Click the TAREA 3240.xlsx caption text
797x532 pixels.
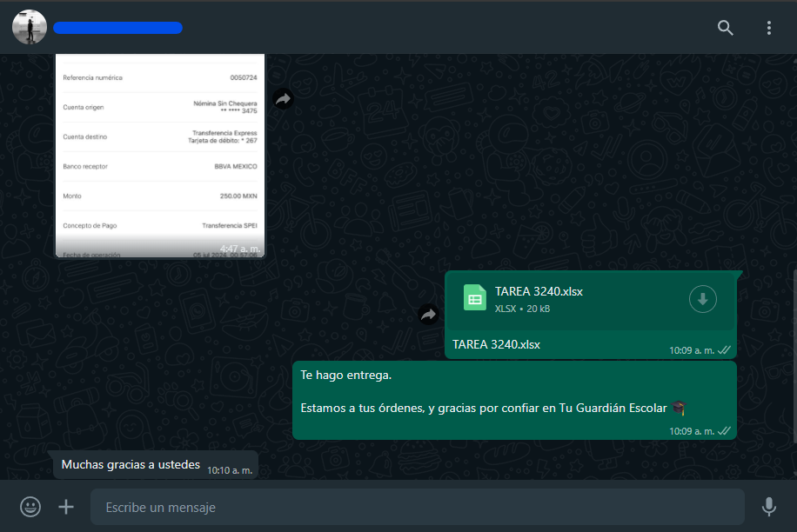[496, 344]
